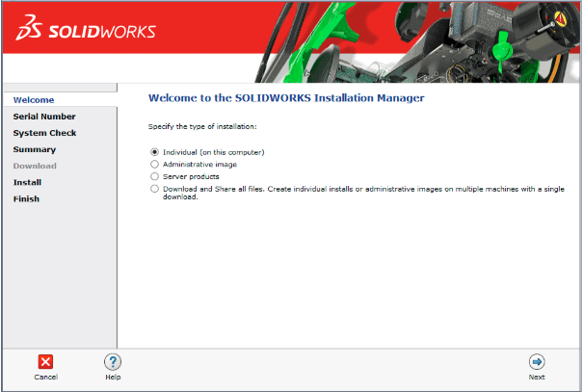Switch to the System Check step
Screen dimensions: 583x392
tap(44, 133)
